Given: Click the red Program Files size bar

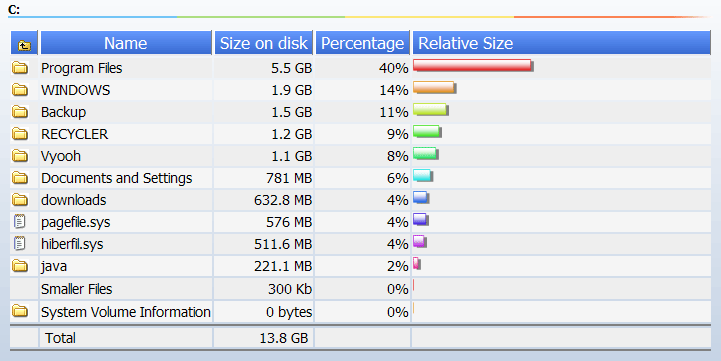Looking at the screenshot, I should pos(473,66).
